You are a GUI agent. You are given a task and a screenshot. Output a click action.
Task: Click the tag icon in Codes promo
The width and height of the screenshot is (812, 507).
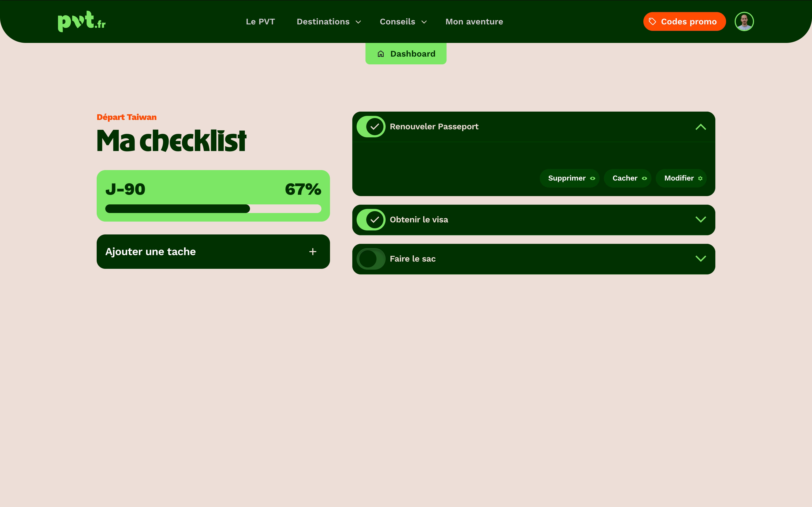pyautogui.click(x=652, y=21)
